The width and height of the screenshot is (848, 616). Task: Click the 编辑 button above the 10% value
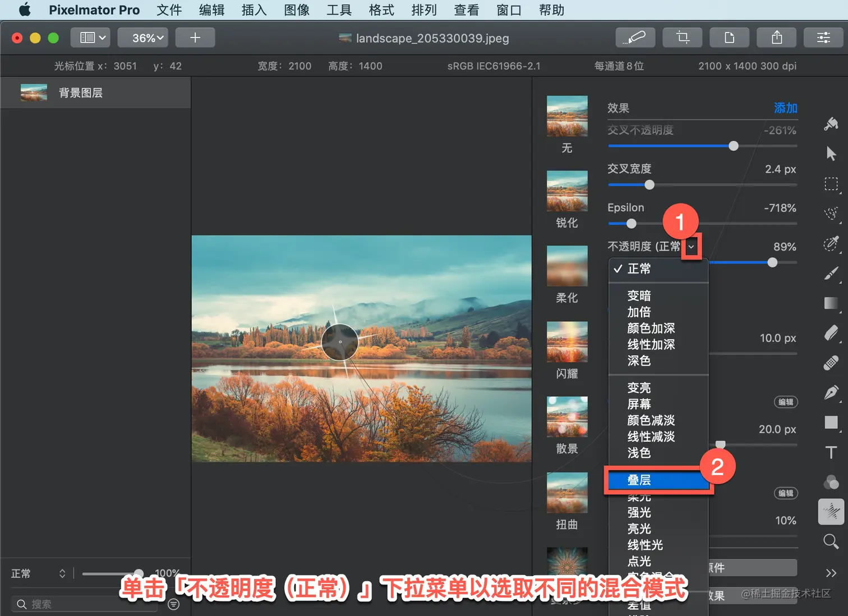click(786, 493)
